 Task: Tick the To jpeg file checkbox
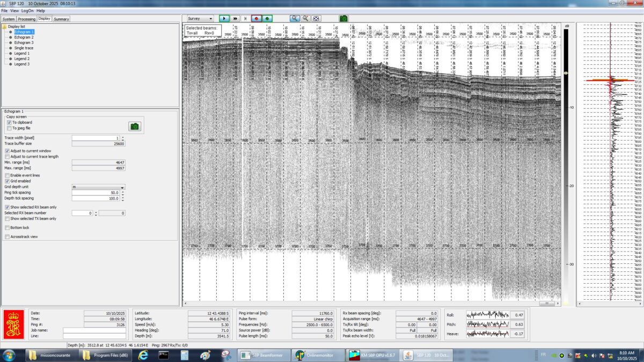[x=9, y=128]
